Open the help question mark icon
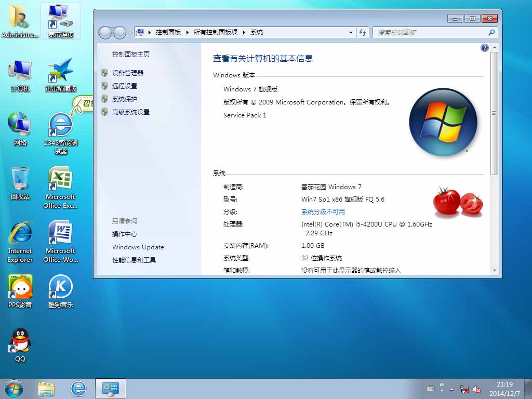The height and width of the screenshot is (399, 532). [x=485, y=48]
